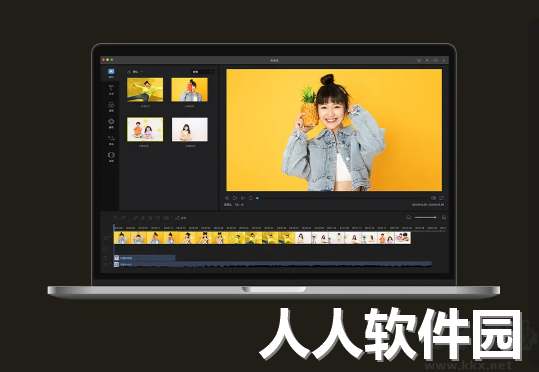The height and width of the screenshot is (372, 539).
Task: Click the first icon in title bar right
Action: pyautogui.click(x=419, y=60)
